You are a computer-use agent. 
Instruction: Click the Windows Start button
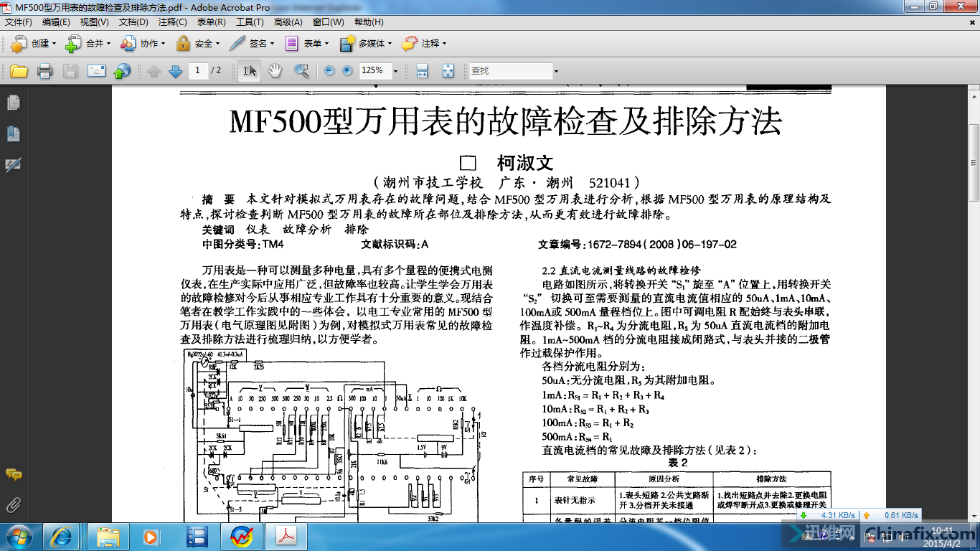[19, 536]
